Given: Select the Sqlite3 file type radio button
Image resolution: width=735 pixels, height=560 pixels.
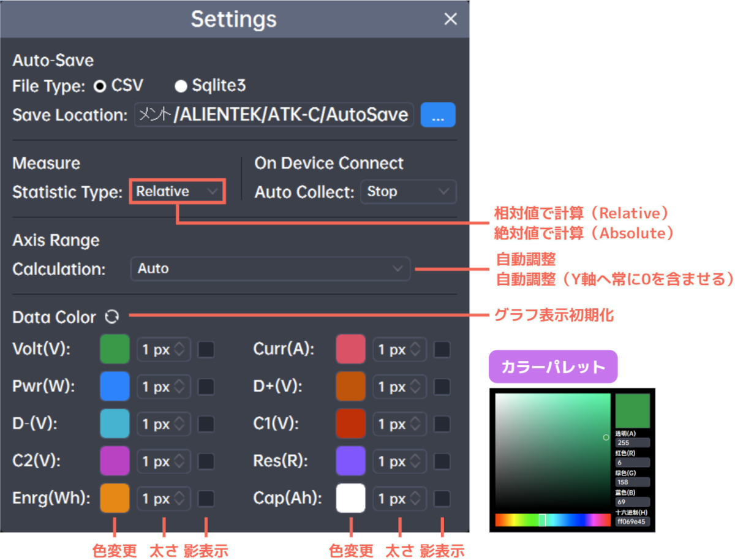Looking at the screenshot, I should (x=181, y=86).
